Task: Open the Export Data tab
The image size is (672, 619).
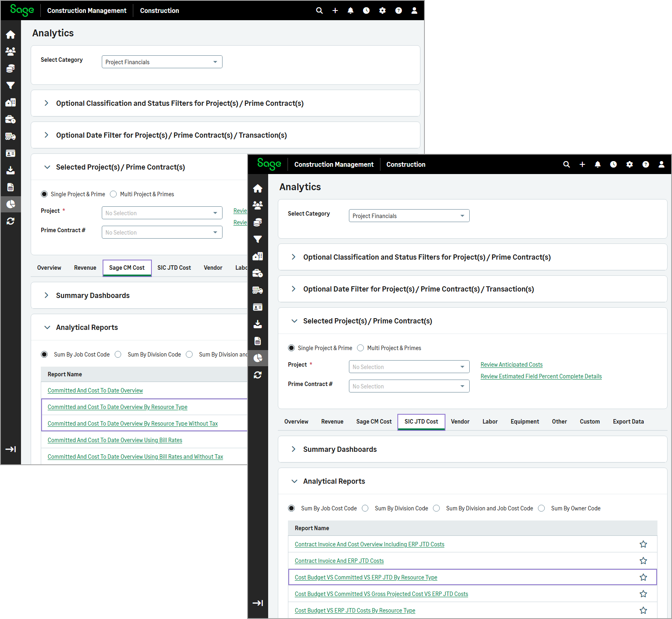Action: [628, 422]
